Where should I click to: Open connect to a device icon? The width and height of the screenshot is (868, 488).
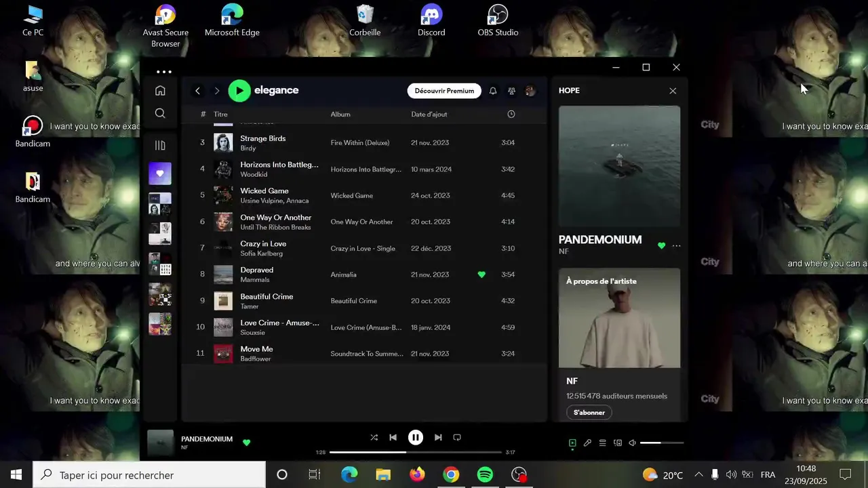[617, 443]
